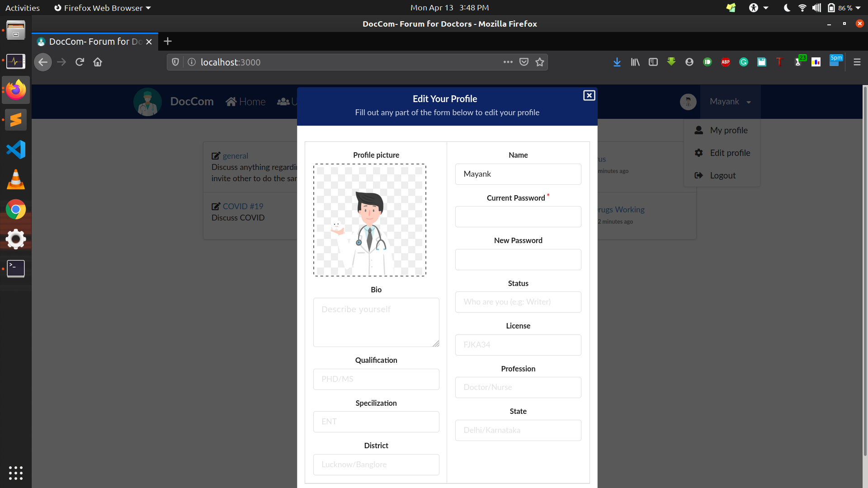Toggle the sidebar view icon

653,62
